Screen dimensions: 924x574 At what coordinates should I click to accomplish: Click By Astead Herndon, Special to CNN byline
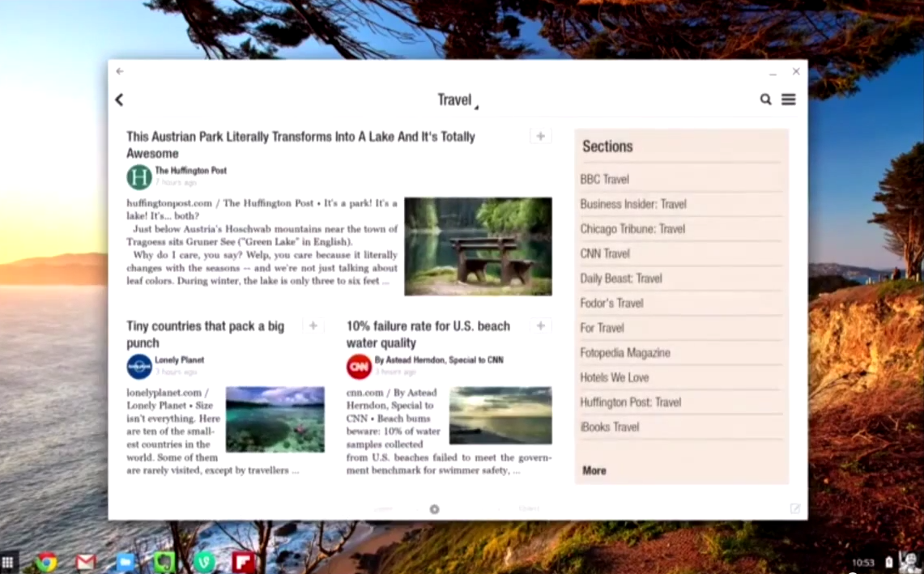439,360
